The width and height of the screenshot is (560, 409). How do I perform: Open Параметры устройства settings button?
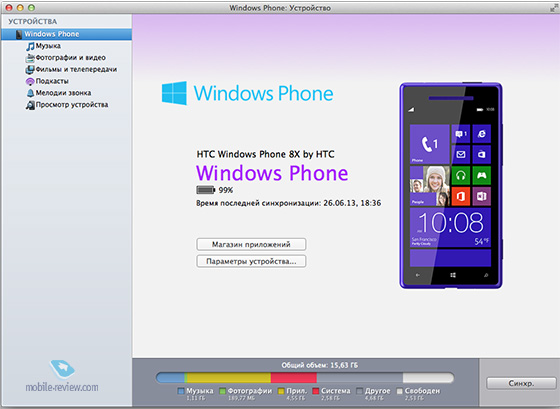[x=251, y=261]
